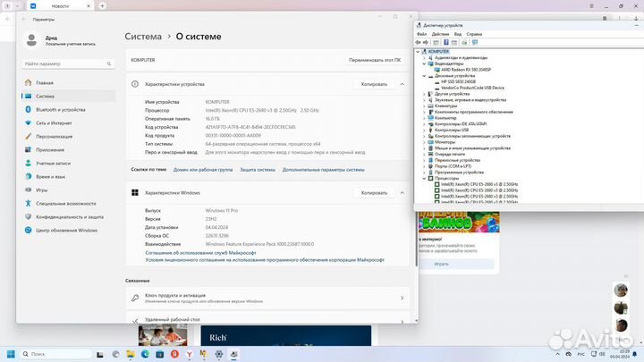Viewport: 644px width, 362px height.
Task: Expand Контроллеры USB node
Action: (424, 130)
